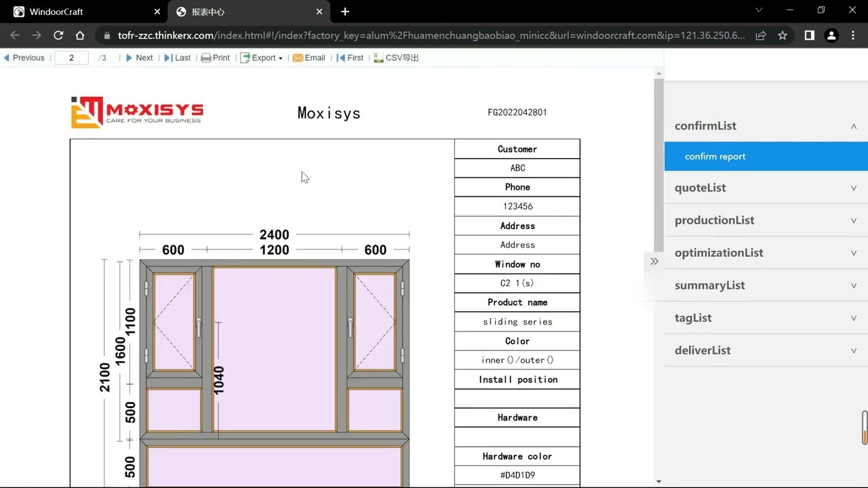
Task: Open browser profile menu
Action: [831, 35]
